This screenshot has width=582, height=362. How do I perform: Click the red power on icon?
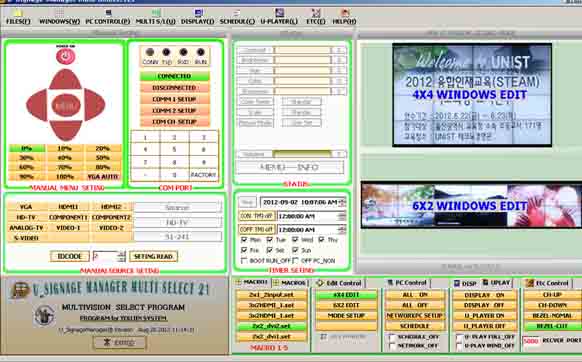pos(66,56)
